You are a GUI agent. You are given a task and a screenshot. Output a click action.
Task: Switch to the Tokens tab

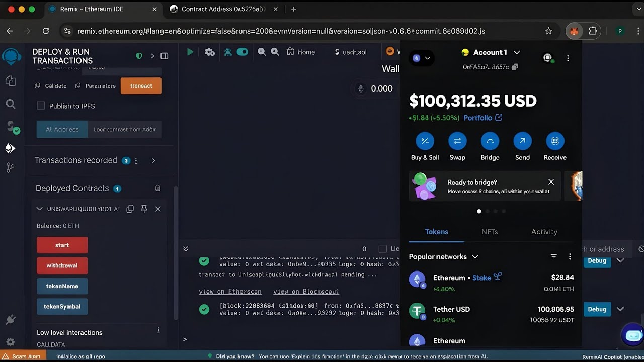tap(436, 232)
